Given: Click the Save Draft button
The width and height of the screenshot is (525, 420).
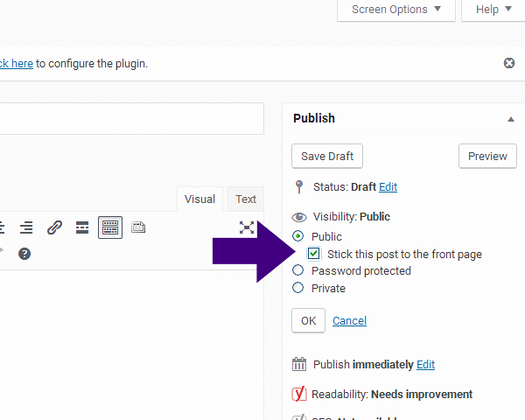Looking at the screenshot, I should coord(326,156).
